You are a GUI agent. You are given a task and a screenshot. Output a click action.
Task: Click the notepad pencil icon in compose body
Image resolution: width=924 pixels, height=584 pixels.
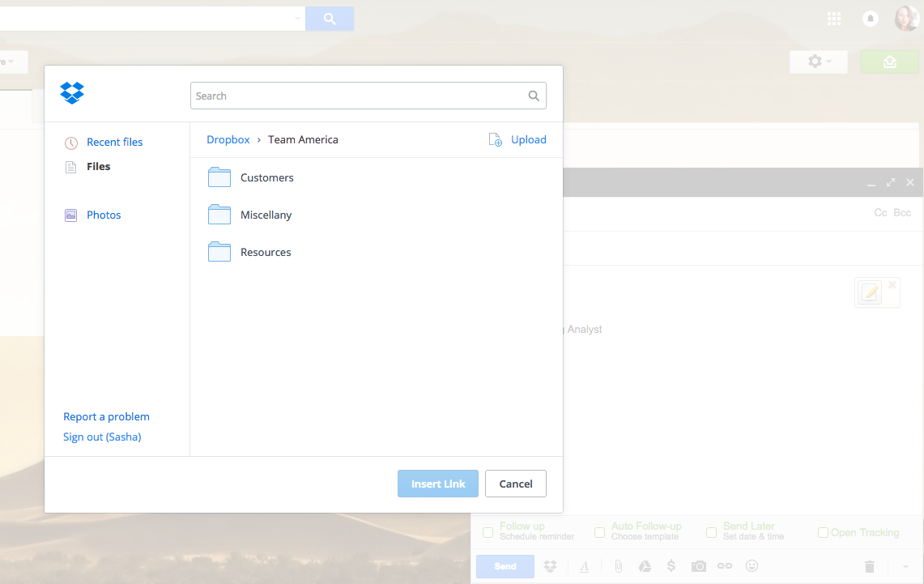click(869, 292)
